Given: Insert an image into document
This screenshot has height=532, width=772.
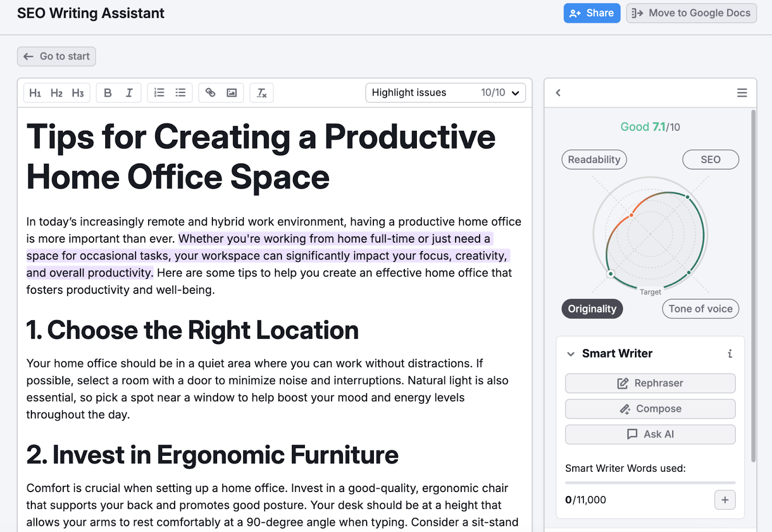Looking at the screenshot, I should tap(232, 93).
